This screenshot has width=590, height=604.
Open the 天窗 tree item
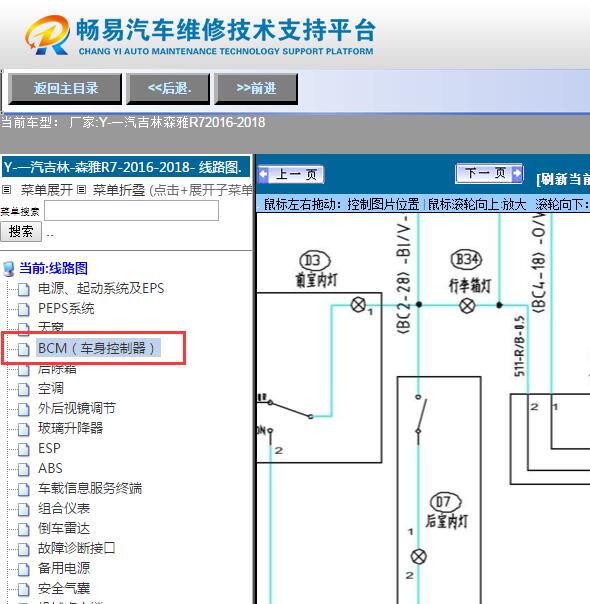50,327
